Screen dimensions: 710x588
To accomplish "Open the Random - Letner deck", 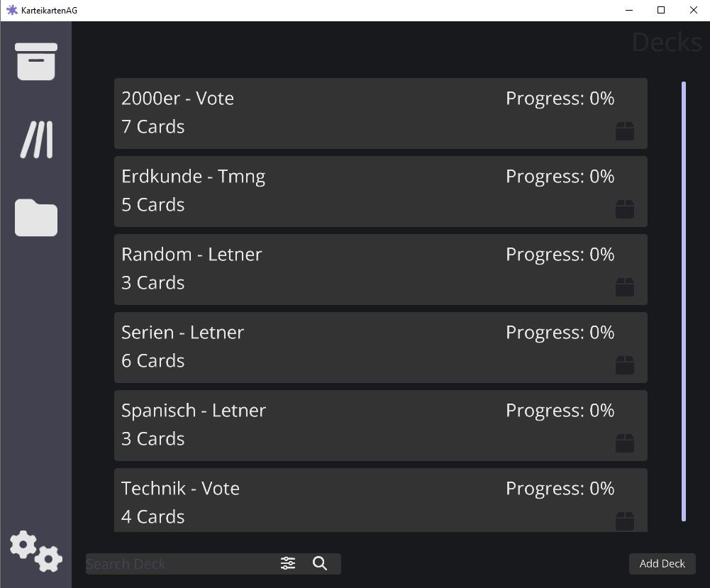I will point(381,270).
